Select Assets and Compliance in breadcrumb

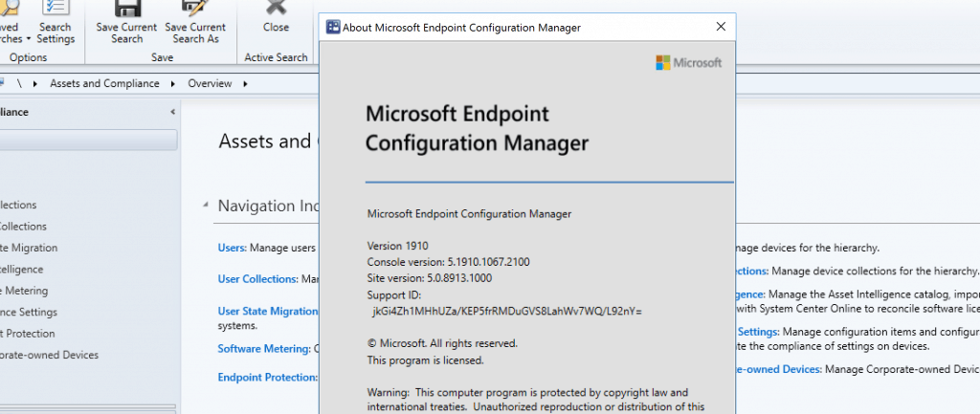pos(104,84)
